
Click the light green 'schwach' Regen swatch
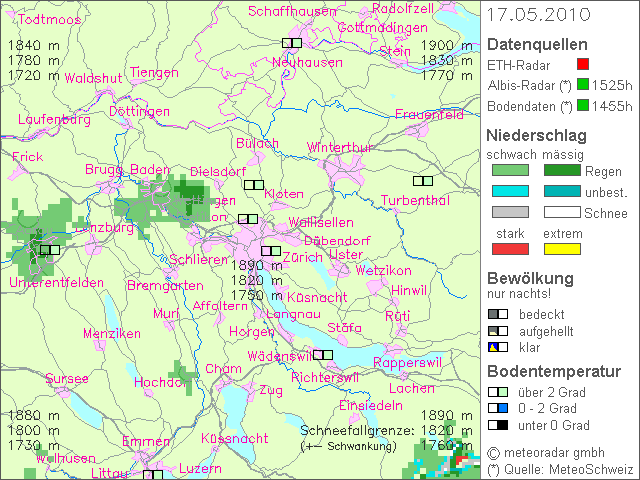tap(510, 170)
